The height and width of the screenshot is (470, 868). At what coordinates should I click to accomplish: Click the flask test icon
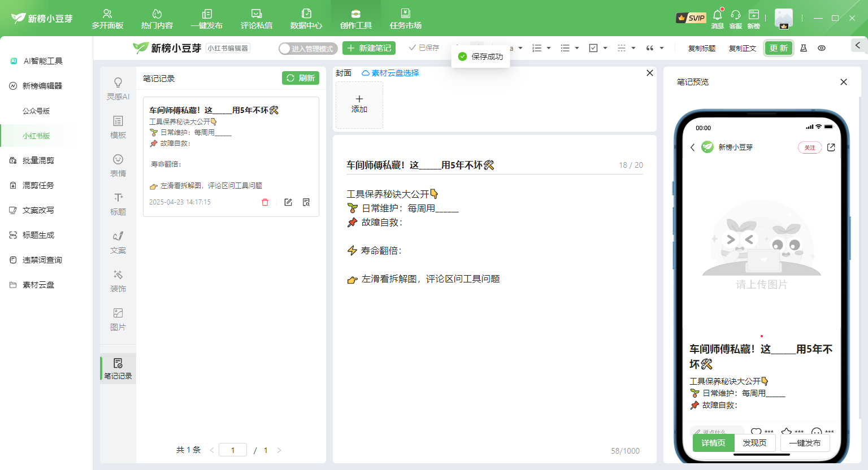click(804, 48)
